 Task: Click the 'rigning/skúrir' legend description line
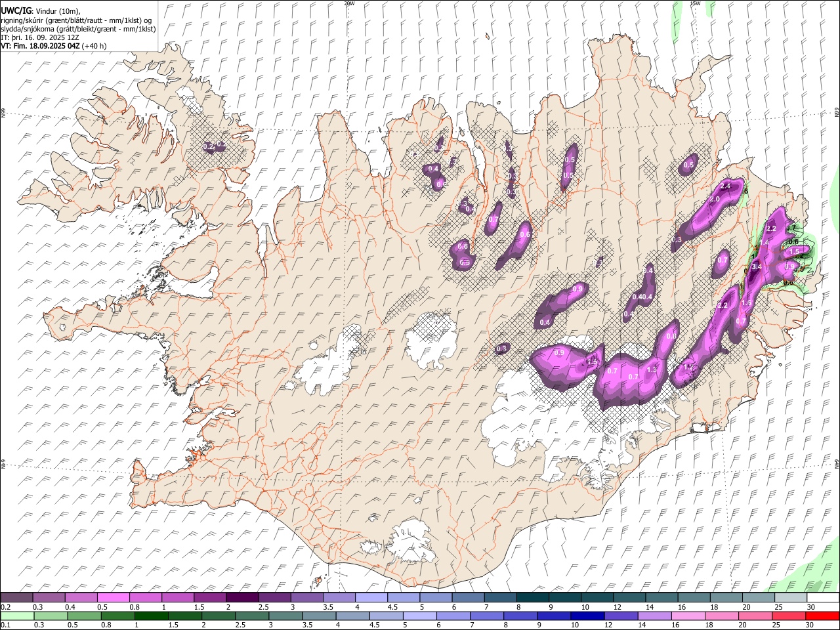(x=76, y=20)
